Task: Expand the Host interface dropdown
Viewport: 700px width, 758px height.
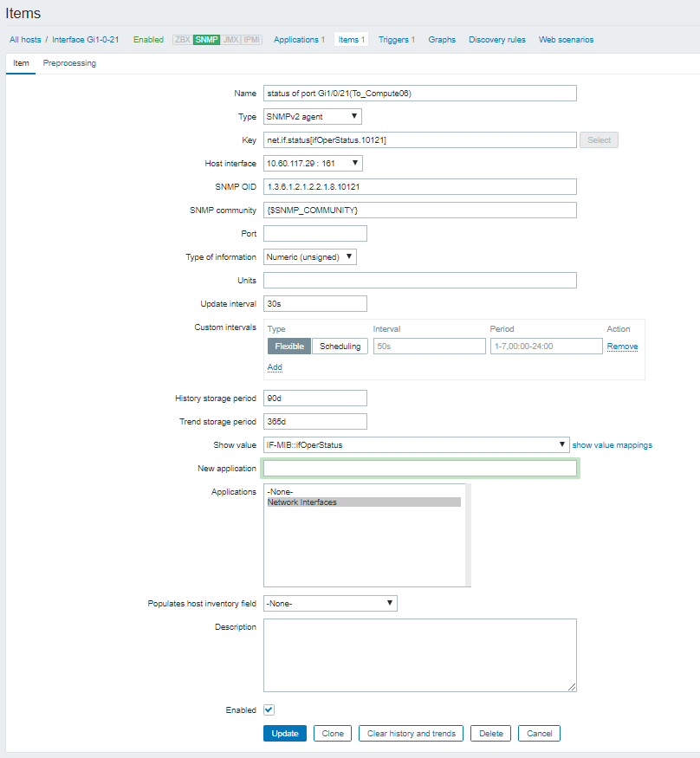Action: [313, 163]
